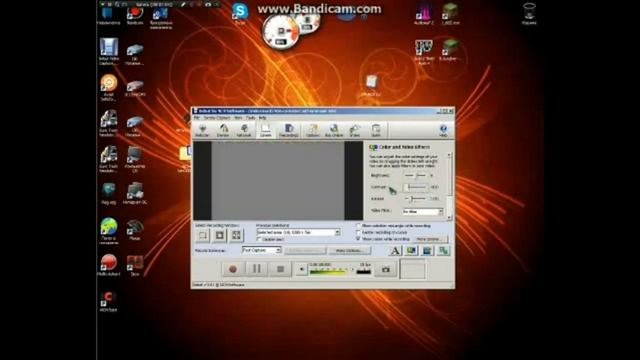Open the color effects icon beside 'A'
This screenshot has height=360, width=640.
pos(411,251)
